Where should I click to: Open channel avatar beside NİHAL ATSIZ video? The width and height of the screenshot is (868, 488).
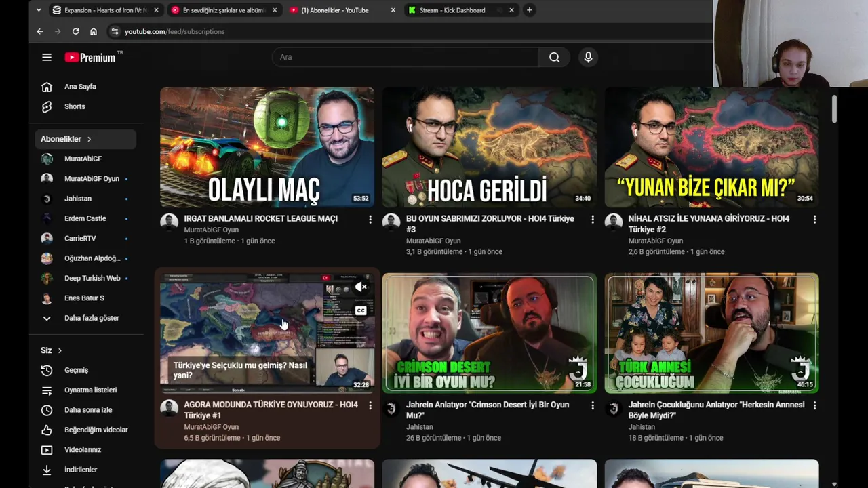click(x=614, y=222)
